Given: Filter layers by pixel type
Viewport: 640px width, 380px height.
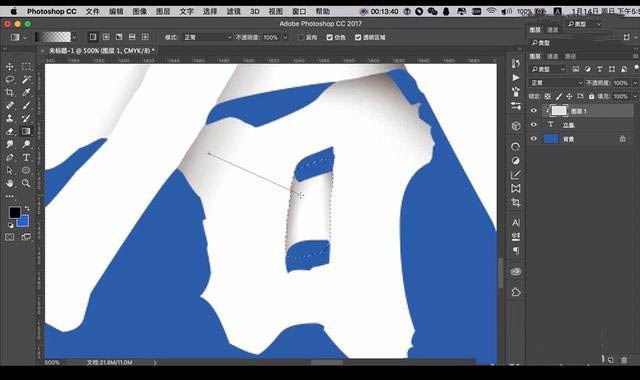Looking at the screenshot, I should click(x=576, y=69).
